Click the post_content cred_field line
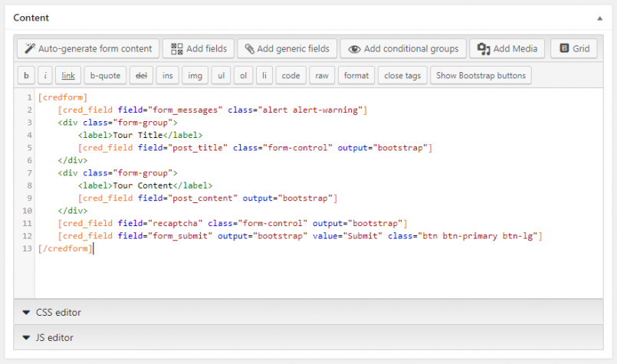This screenshot has width=617, height=364. 208,198
